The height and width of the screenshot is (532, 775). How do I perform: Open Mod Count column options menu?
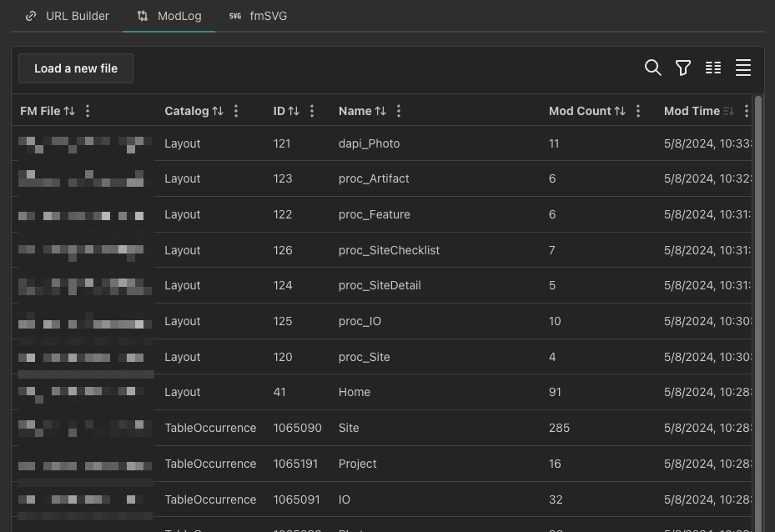638,111
